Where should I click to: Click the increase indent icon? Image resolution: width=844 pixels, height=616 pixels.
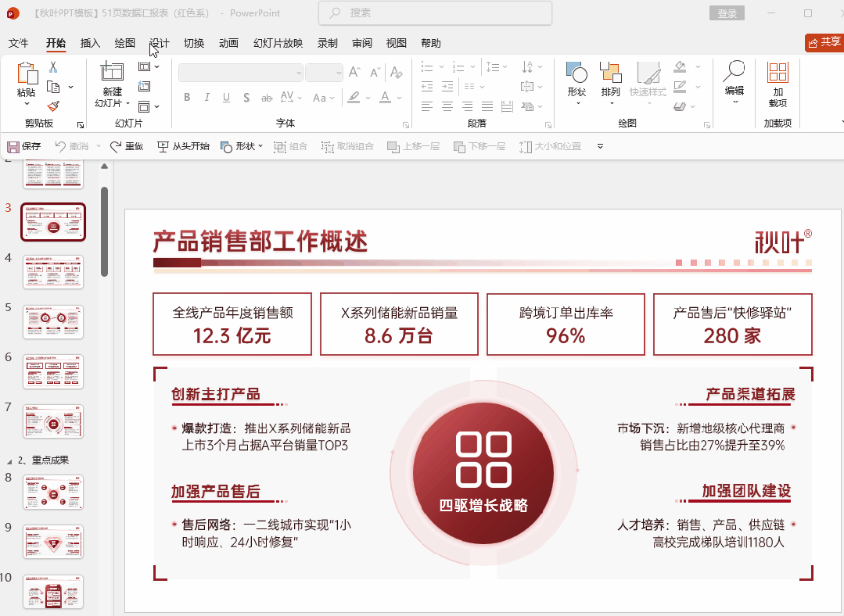[447, 86]
